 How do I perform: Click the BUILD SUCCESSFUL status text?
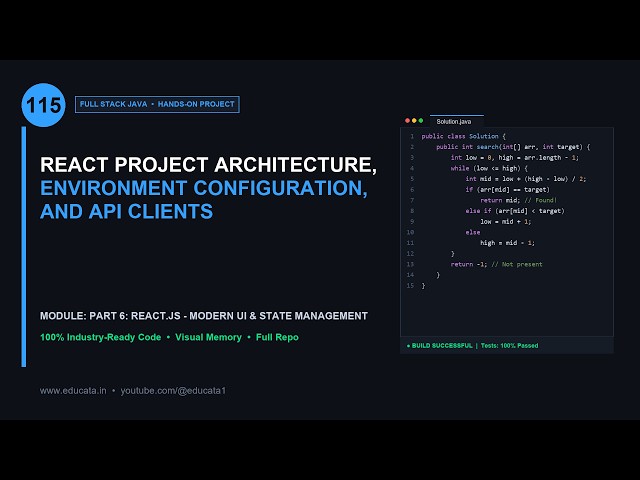click(x=440, y=345)
